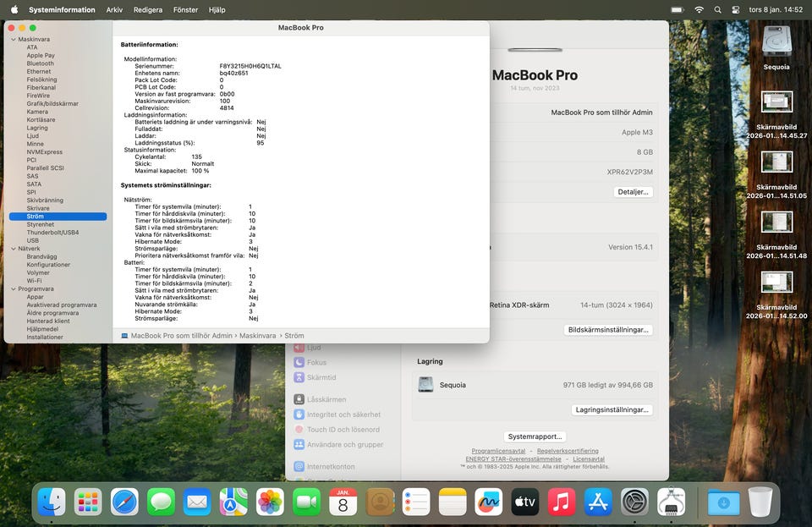Click the Detaljer... button
This screenshot has width=812, height=527.
pyautogui.click(x=633, y=192)
